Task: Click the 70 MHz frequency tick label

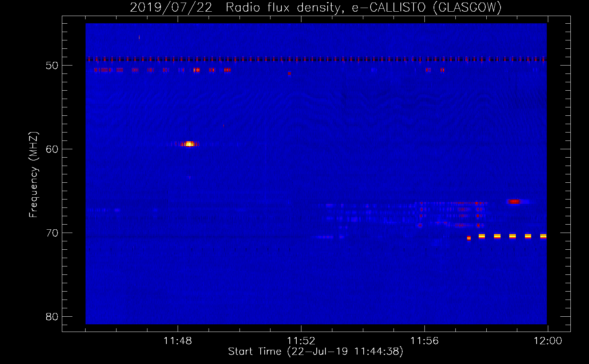Action: 52,233
